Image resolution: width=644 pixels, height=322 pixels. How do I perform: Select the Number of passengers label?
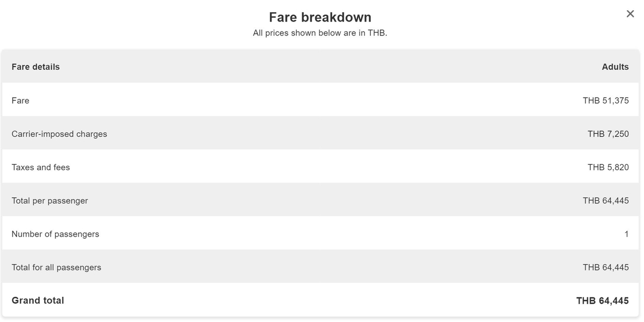pyautogui.click(x=55, y=234)
